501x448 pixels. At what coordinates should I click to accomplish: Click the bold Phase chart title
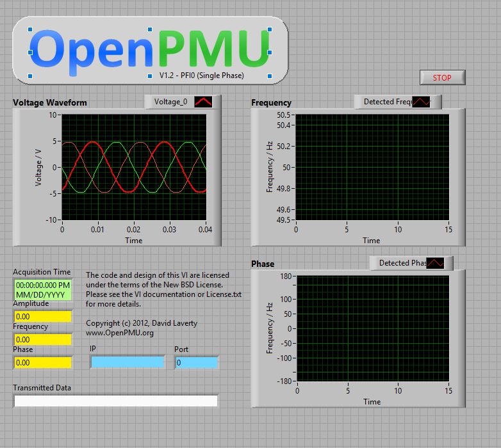[263, 264]
